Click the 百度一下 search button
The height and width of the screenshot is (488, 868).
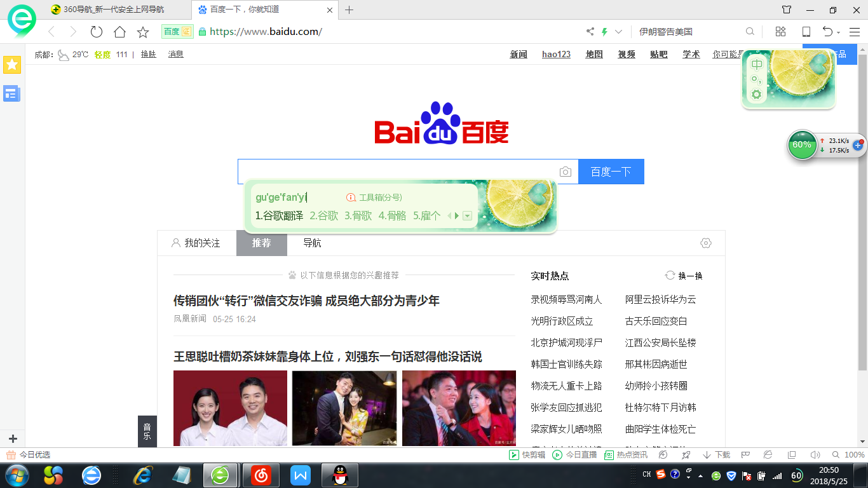pos(611,172)
